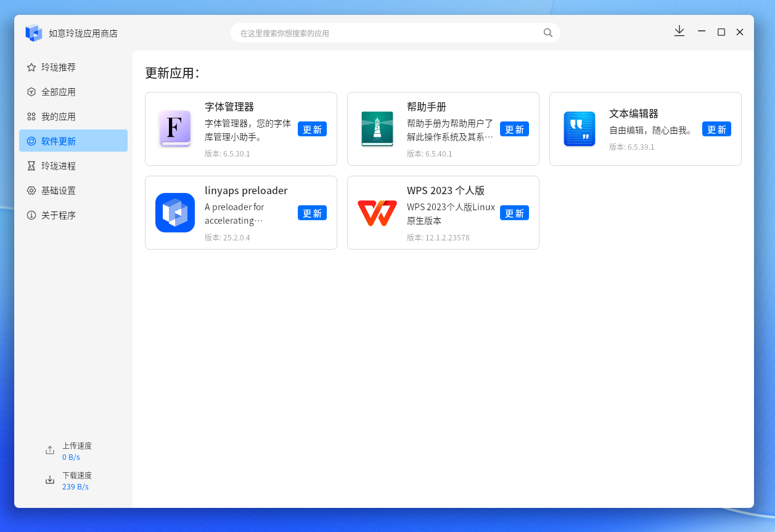The width and height of the screenshot is (775, 532).
Task: Update WPS 2023 个人版 with its 更新 button
Action: pyautogui.click(x=514, y=213)
